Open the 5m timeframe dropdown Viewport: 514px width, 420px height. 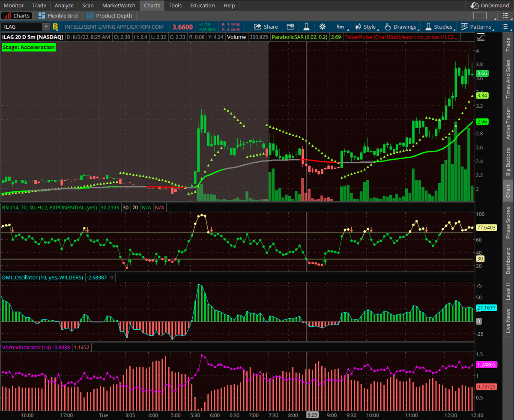tap(341, 27)
